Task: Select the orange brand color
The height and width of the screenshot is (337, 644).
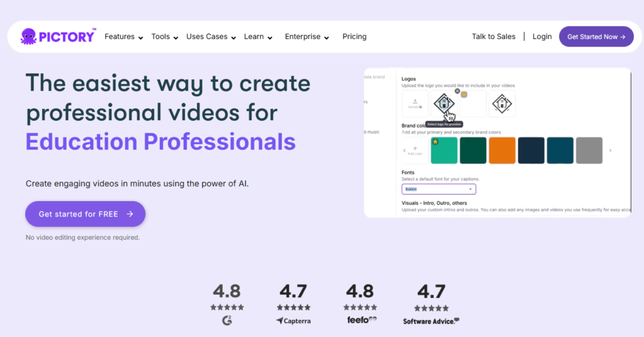Action: click(502, 150)
